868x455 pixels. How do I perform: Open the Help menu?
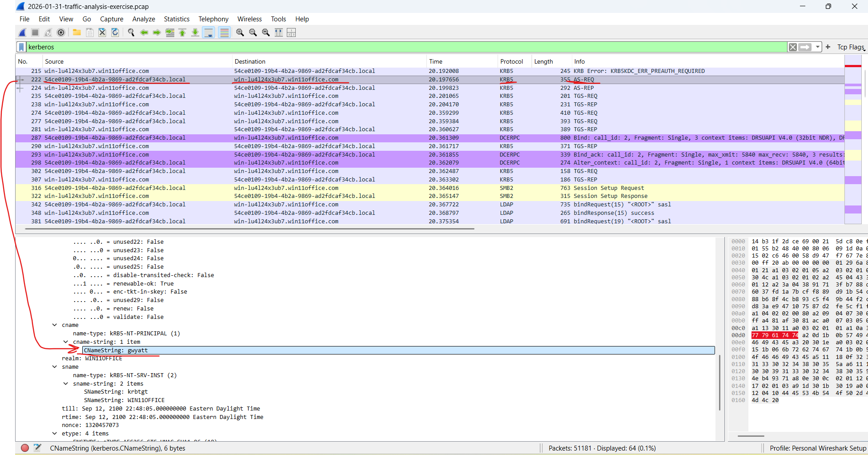(x=302, y=19)
